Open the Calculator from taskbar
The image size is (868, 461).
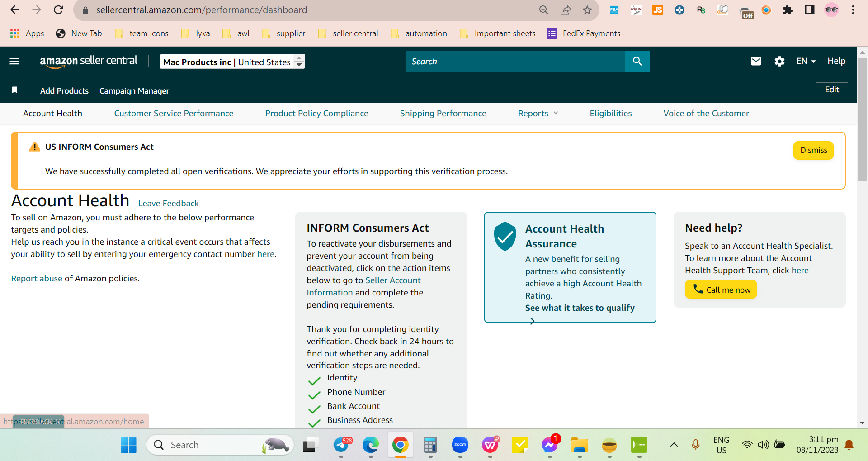[430, 445]
